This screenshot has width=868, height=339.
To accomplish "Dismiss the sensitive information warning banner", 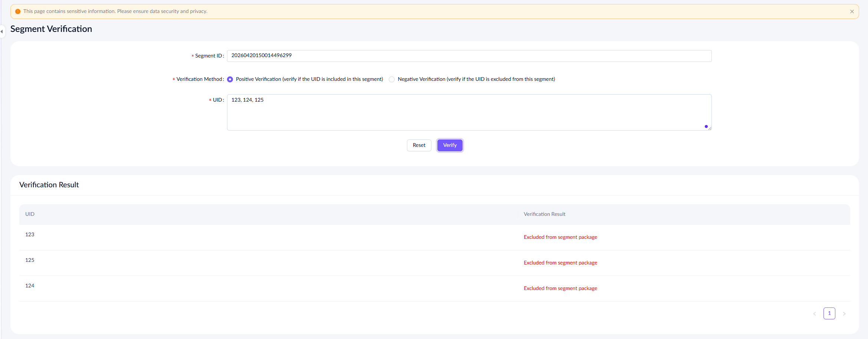I will coord(852,11).
